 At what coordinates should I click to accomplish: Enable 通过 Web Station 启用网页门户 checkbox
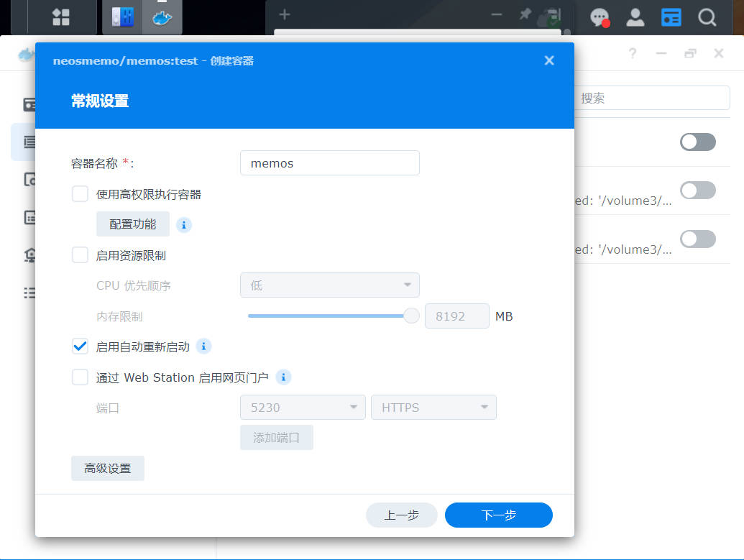click(x=80, y=377)
